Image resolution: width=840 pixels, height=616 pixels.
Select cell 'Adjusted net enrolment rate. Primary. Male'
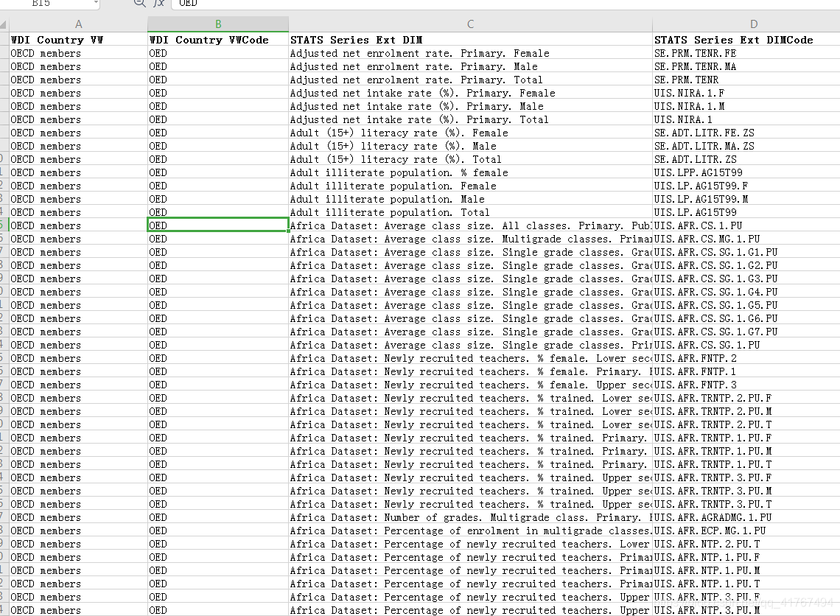470,66
